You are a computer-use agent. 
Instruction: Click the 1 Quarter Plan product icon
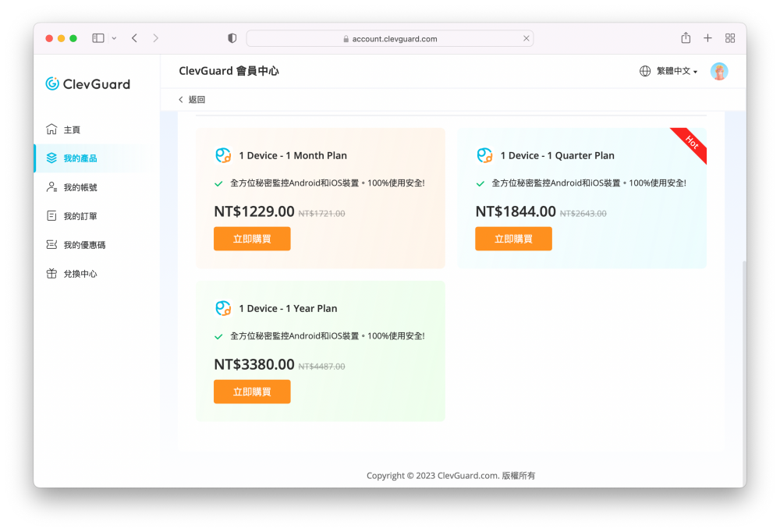pyautogui.click(x=484, y=156)
